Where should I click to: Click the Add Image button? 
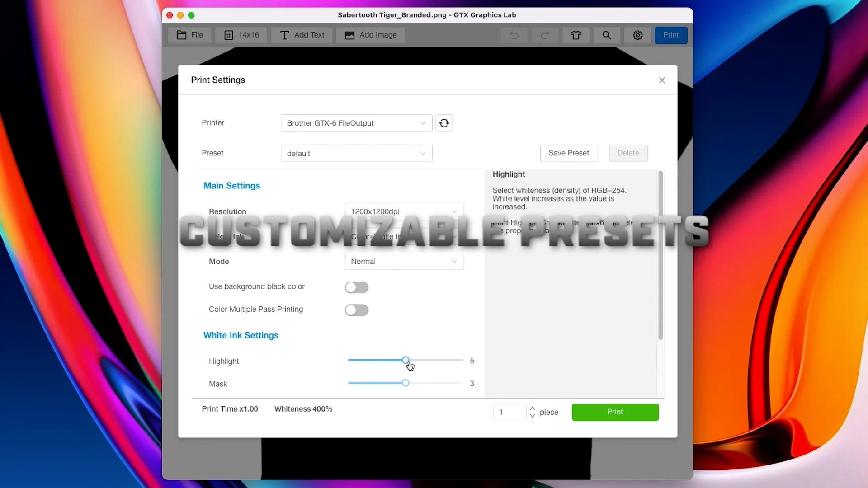click(371, 35)
